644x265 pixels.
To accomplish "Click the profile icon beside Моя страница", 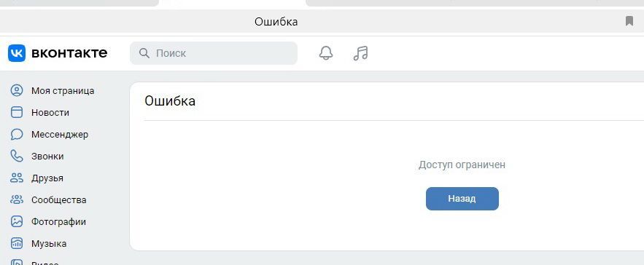I will click(17, 91).
